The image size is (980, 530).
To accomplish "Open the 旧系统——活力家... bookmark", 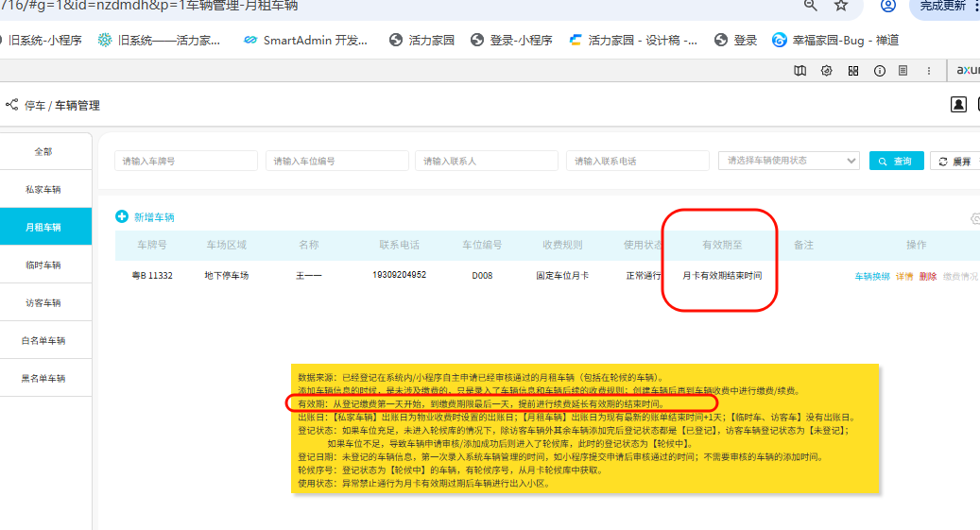I will pyautogui.click(x=159, y=40).
